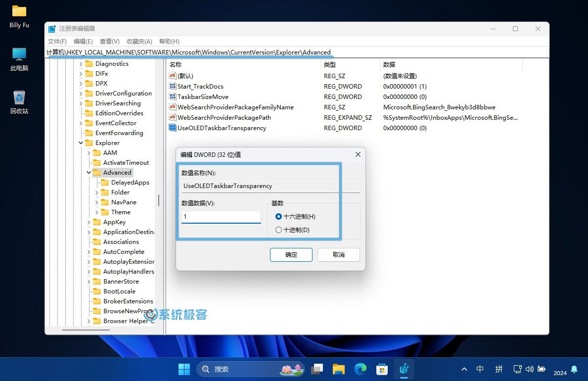Select the DelayedApps tree key
This screenshot has height=381, width=588.
[x=130, y=183]
